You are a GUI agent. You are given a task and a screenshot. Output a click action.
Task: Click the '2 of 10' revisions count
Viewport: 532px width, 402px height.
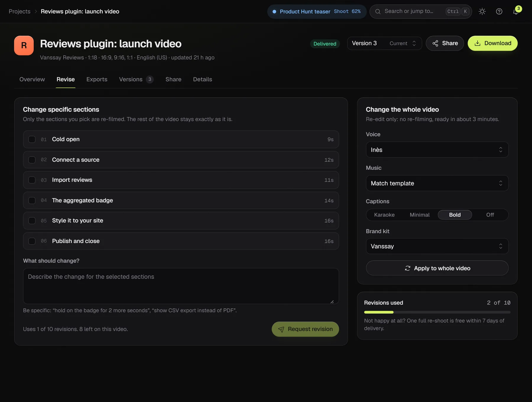point(499,303)
